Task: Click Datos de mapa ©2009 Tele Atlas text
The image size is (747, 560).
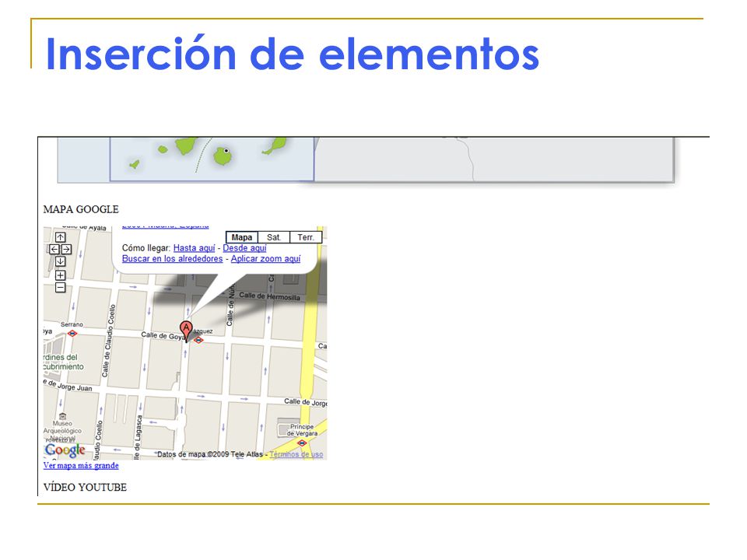Action: (x=210, y=454)
